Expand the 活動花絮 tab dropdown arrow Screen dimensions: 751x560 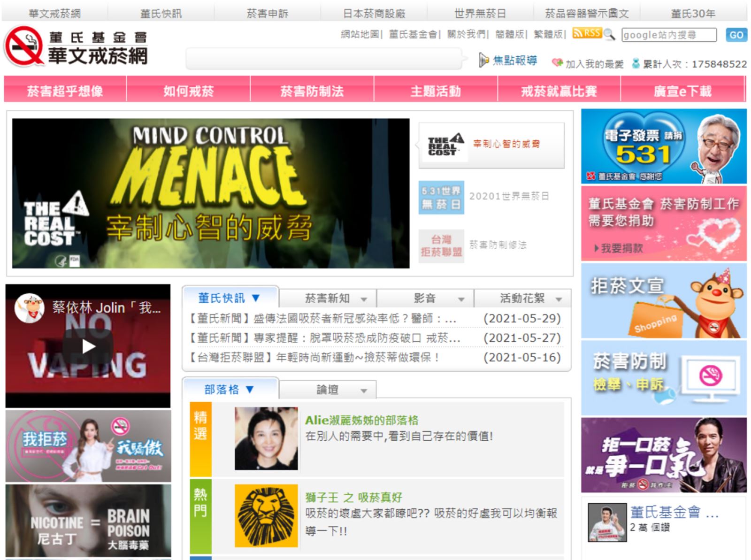(x=559, y=299)
